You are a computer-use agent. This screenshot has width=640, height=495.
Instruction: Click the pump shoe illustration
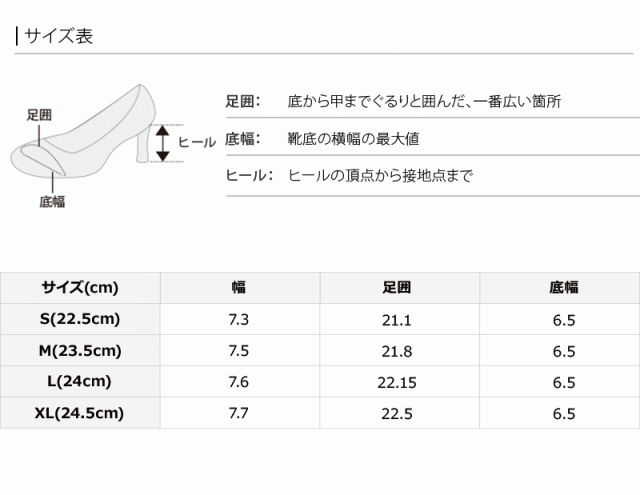[100, 135]
